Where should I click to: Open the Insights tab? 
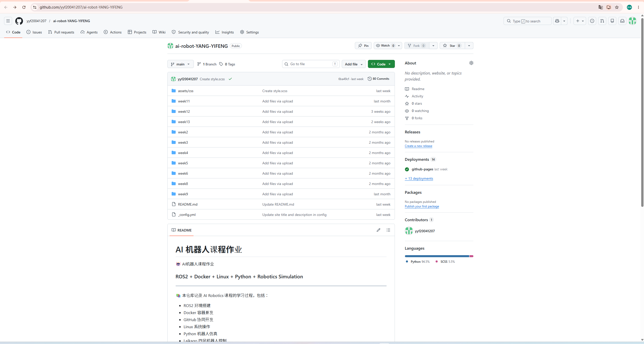click(x=225, y=32)
